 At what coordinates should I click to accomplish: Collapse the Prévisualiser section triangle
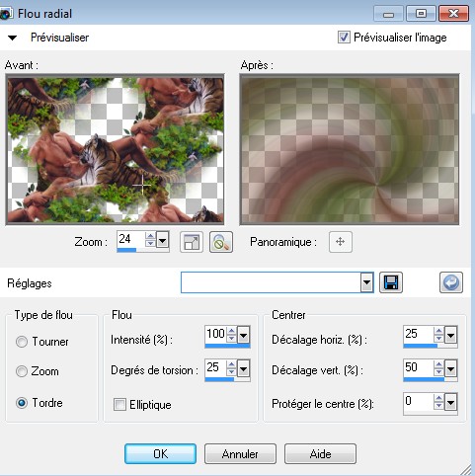[12, 38]
